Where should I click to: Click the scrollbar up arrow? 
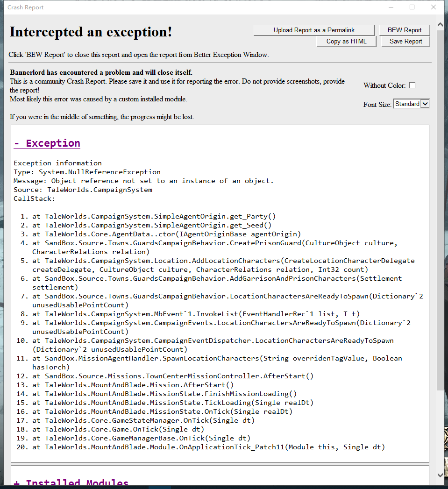[440, 25]
